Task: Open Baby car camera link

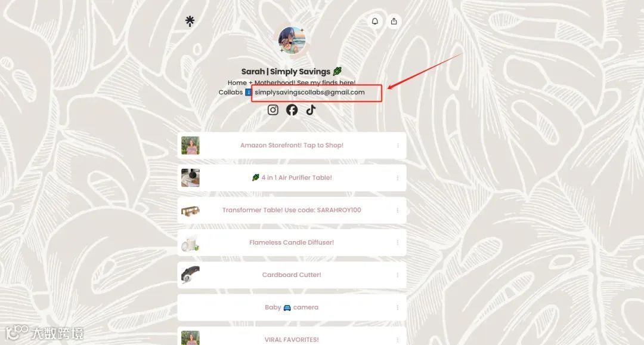Action: pyautogui.click(x=292, y=307)
